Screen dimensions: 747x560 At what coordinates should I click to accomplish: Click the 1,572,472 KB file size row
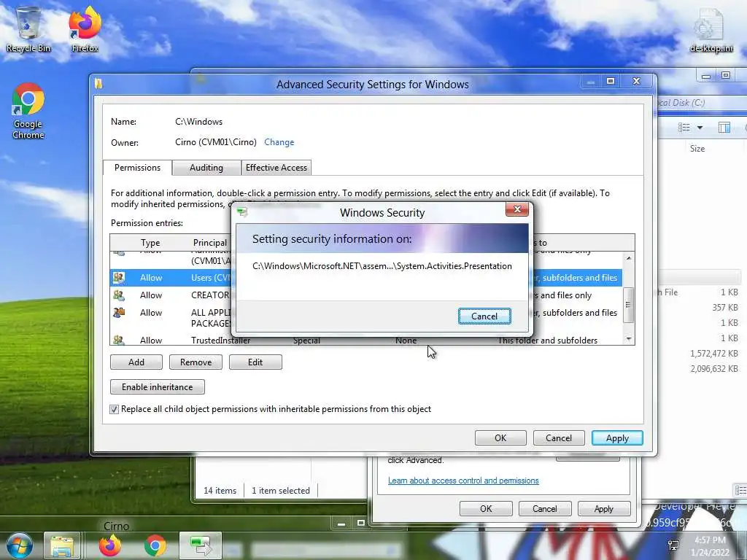click(x=714, y=354)
